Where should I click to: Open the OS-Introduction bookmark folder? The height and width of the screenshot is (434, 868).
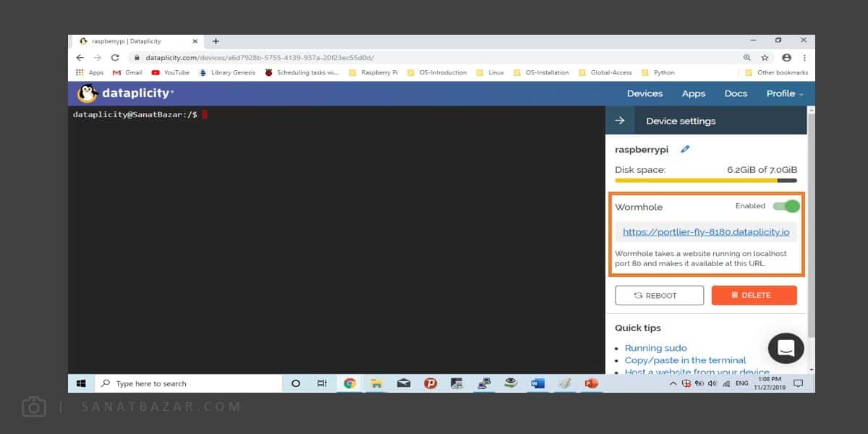pyautogui.click(x=437, y=72)
